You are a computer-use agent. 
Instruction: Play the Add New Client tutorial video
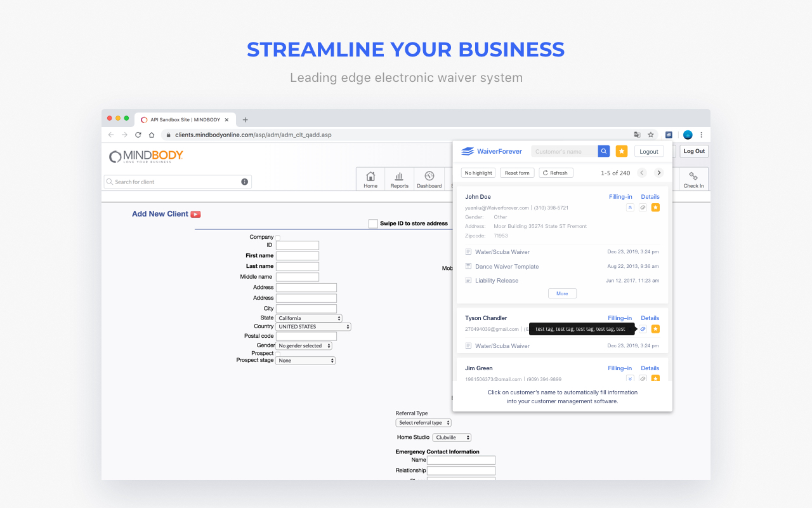click(196, 214)
